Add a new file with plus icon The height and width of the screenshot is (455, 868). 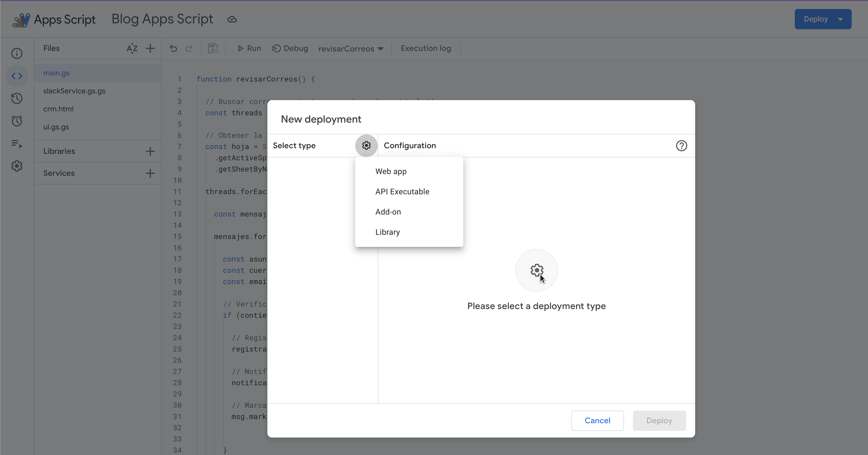pos(150,48)
